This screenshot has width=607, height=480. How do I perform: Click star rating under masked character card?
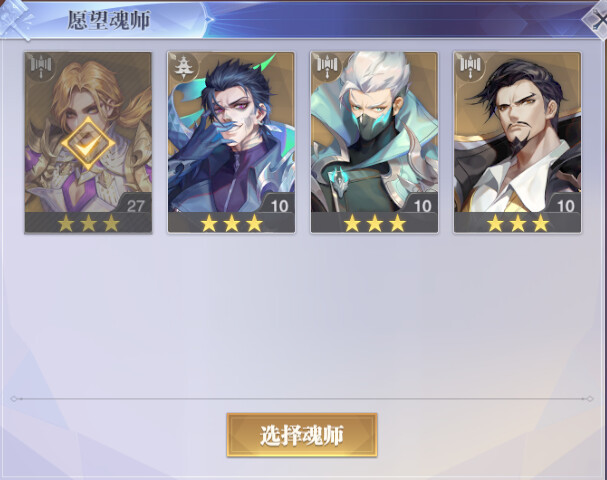(x=374, y=223)
